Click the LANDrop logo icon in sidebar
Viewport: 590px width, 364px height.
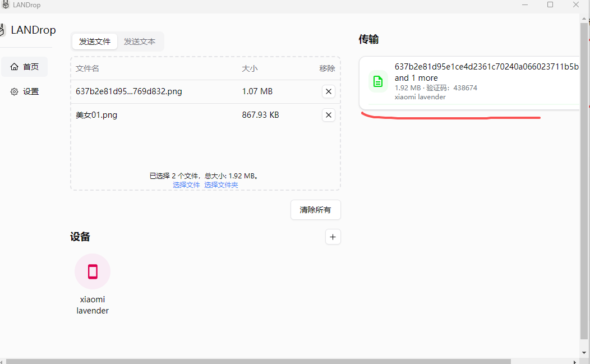pos(3,29)
